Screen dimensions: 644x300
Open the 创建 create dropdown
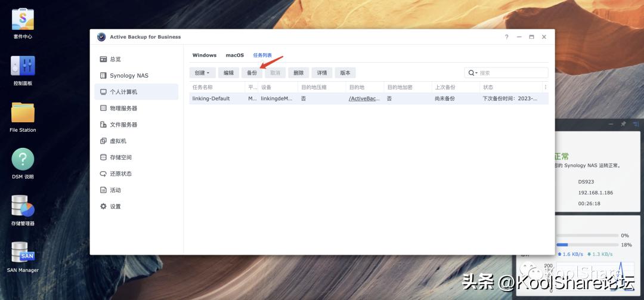202,73
